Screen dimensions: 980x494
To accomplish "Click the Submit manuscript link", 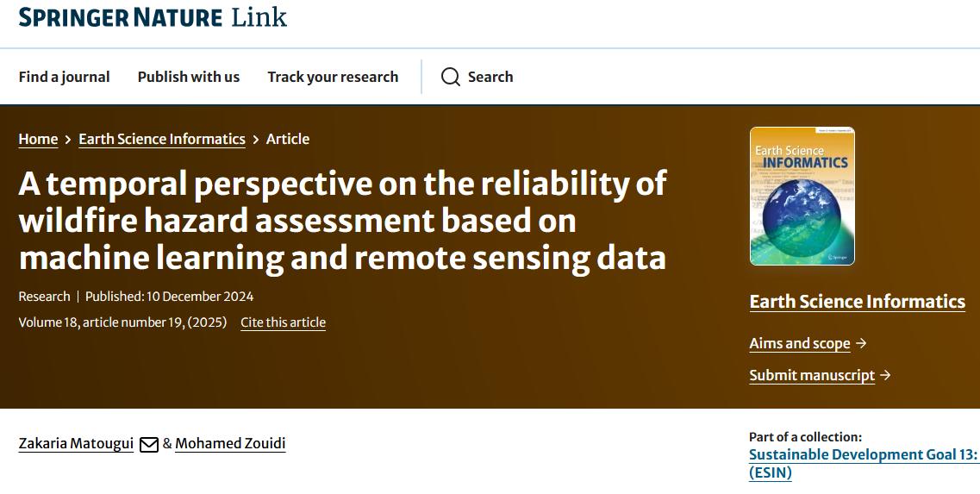I will click(812, 375).
